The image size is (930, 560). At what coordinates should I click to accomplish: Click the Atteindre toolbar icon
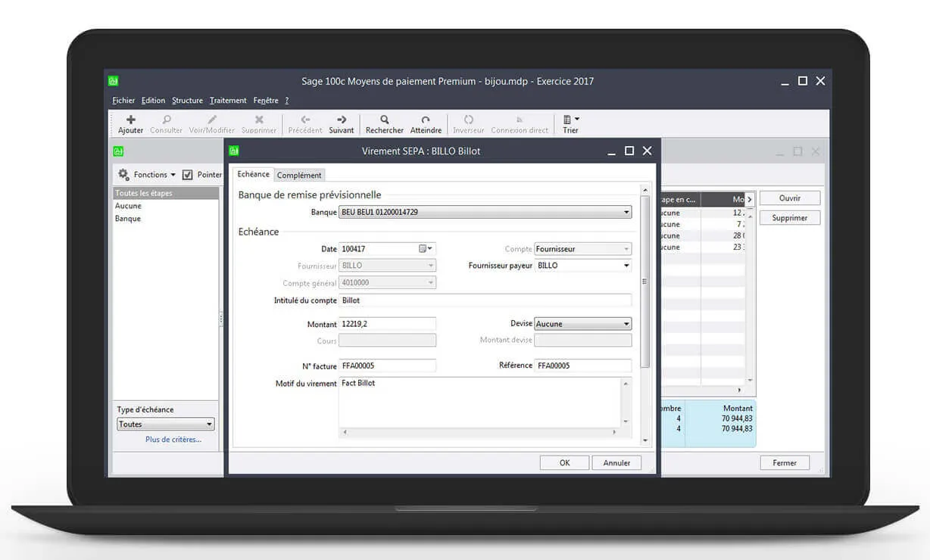tap(426, 120)
